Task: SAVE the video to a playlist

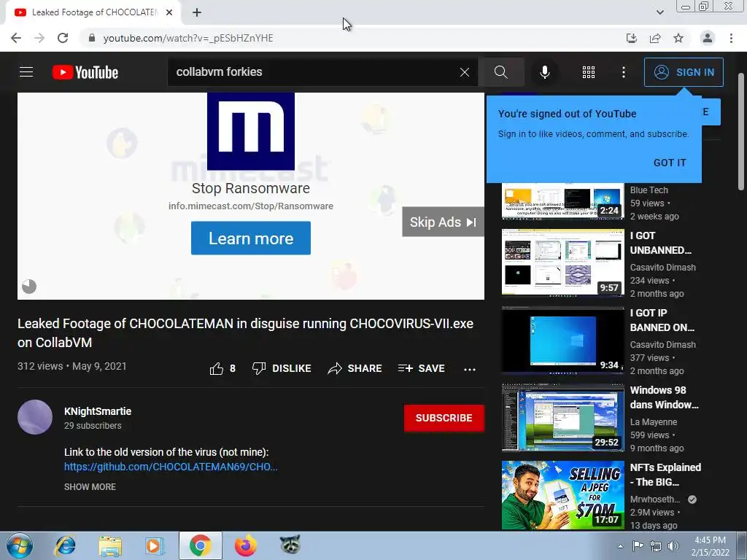Action: coord(421,368)
